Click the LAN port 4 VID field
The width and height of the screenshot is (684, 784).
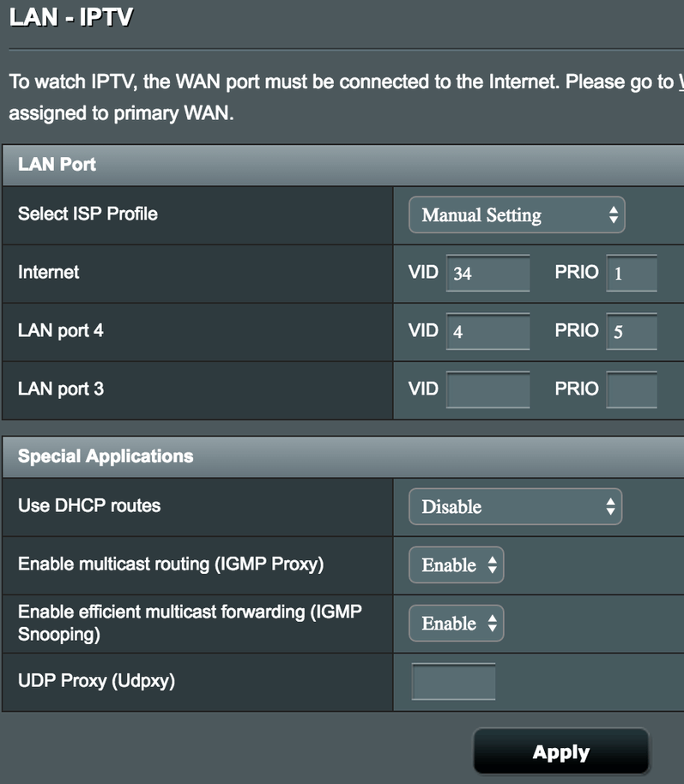487,331
